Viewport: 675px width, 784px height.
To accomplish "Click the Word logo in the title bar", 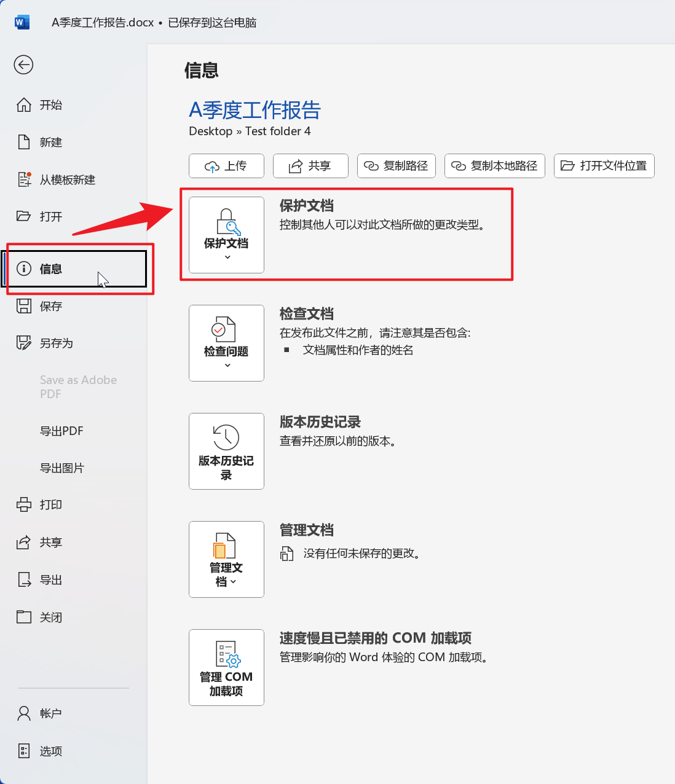I will [22, 22].
